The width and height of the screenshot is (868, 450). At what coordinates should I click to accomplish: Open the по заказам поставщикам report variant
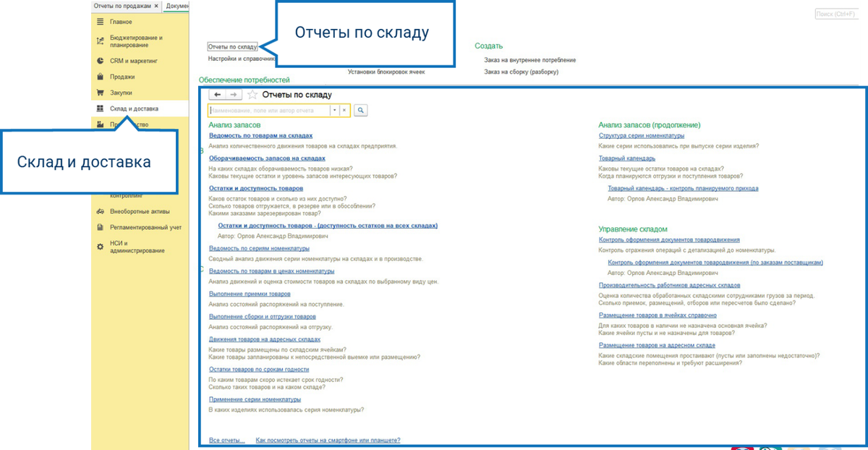tap(715, 262)
